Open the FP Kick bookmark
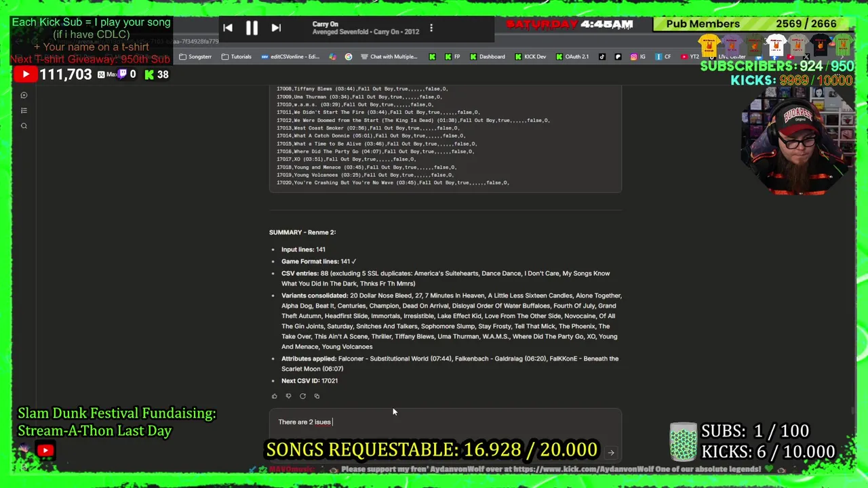The width and height of the screenshot is (868, 488). point(453,57)
